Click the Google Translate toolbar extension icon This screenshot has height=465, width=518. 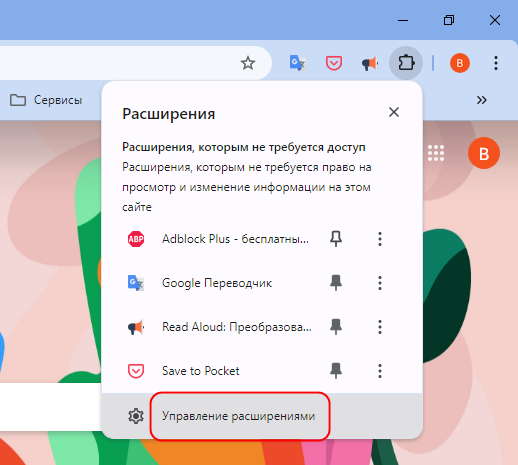(x=297, y=63)
